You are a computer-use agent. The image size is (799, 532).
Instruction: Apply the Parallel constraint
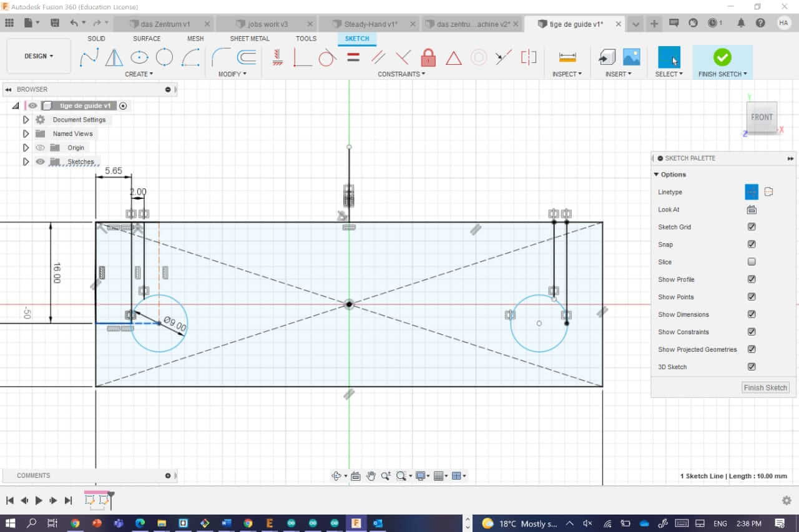point(378,57)
